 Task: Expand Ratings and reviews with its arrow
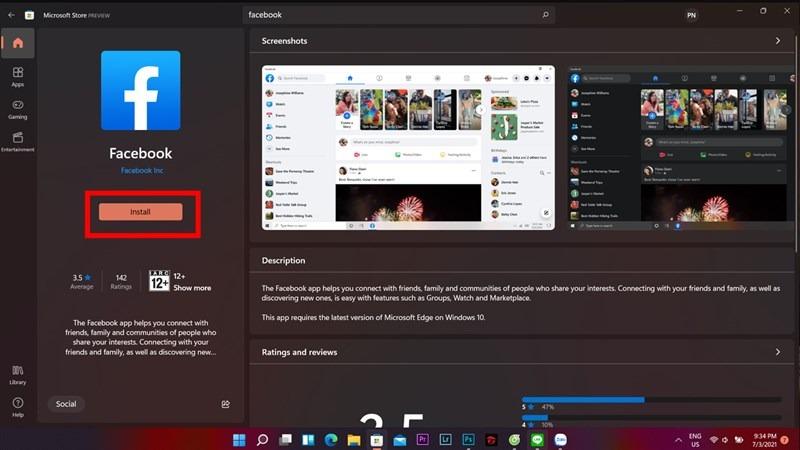click(x=778, y=352)
